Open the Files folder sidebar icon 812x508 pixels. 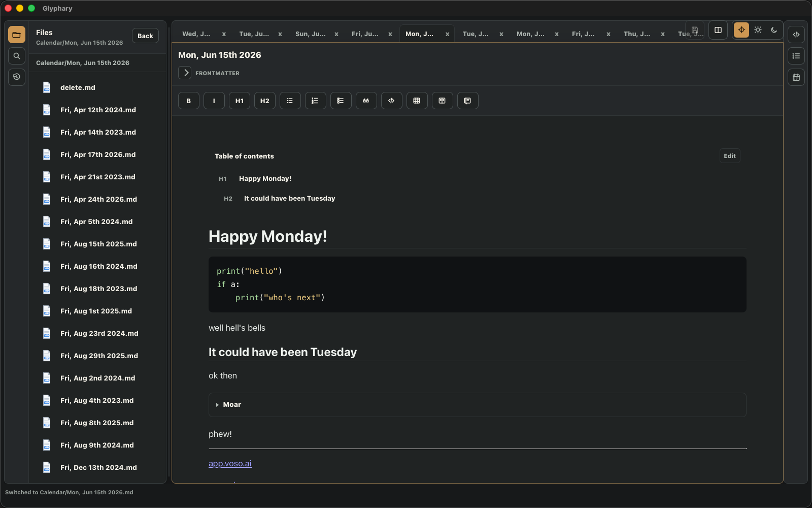point(17,35)
